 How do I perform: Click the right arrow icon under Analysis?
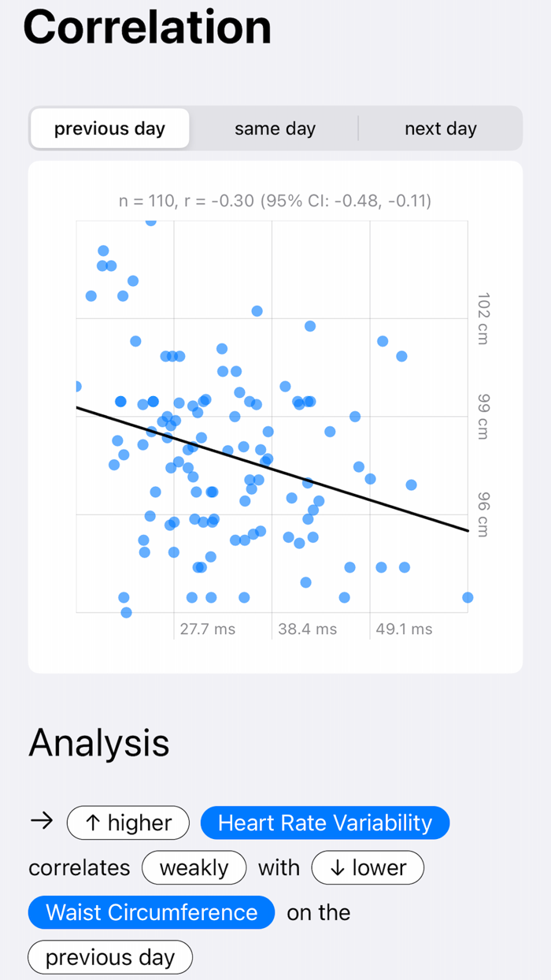coord(42,822)
